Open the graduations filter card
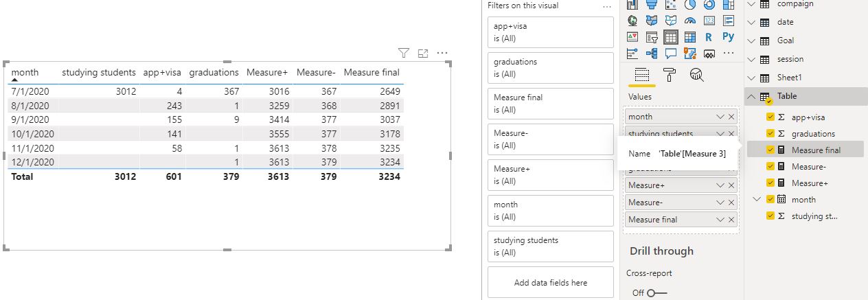 [550, 67]
